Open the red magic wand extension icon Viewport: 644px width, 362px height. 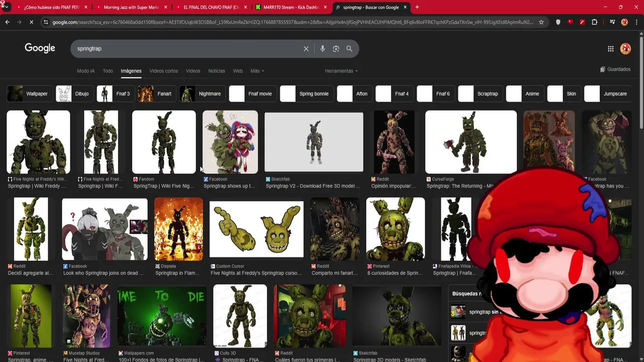[x=582, y=22]
